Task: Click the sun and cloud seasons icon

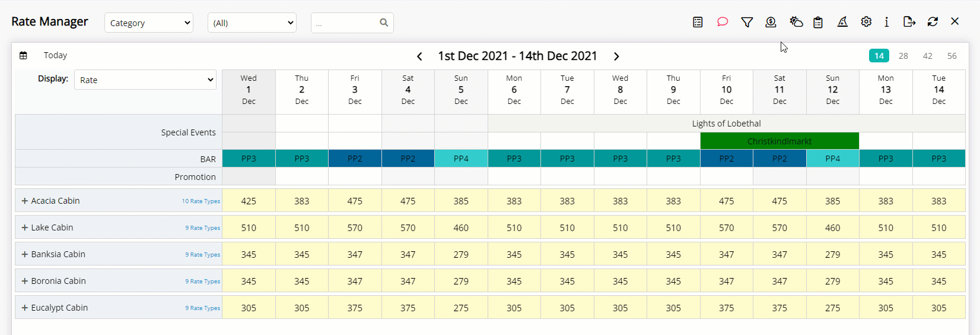Action: coord(796,22)
